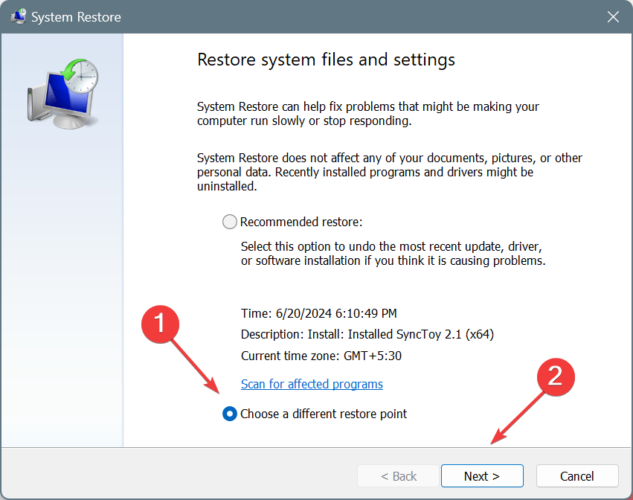Click the Current time zone: GMT+5:30 text
This screenshot has height=500, width=633.
pos(321,356)
